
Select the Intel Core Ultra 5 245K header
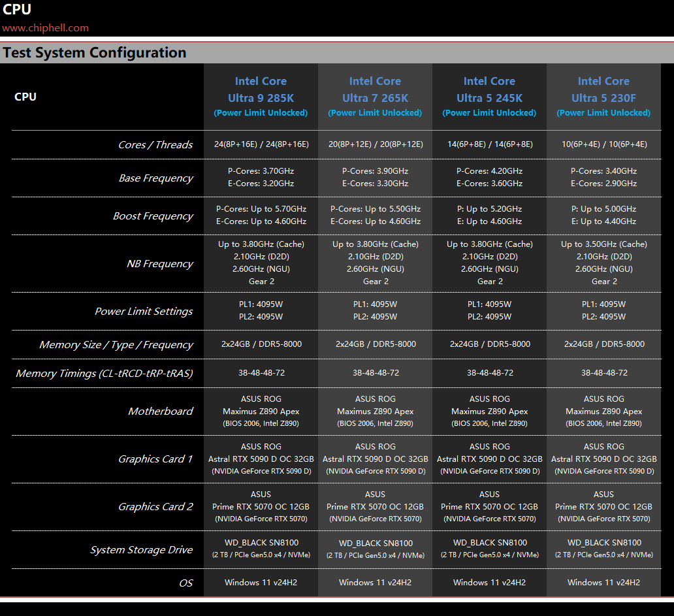(490, 89)
